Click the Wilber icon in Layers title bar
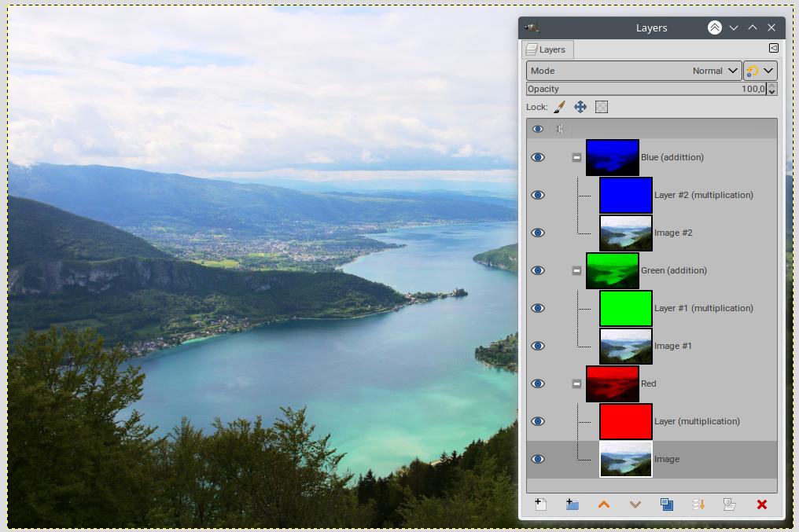Image resolution: width=799 pixels, height=532 pixels. tap(532, 28)
